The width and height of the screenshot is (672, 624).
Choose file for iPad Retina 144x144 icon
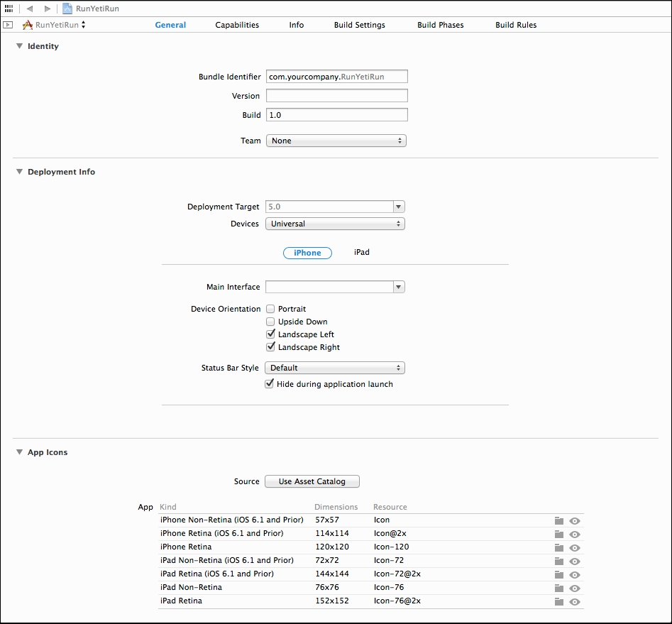coord(559,575)
